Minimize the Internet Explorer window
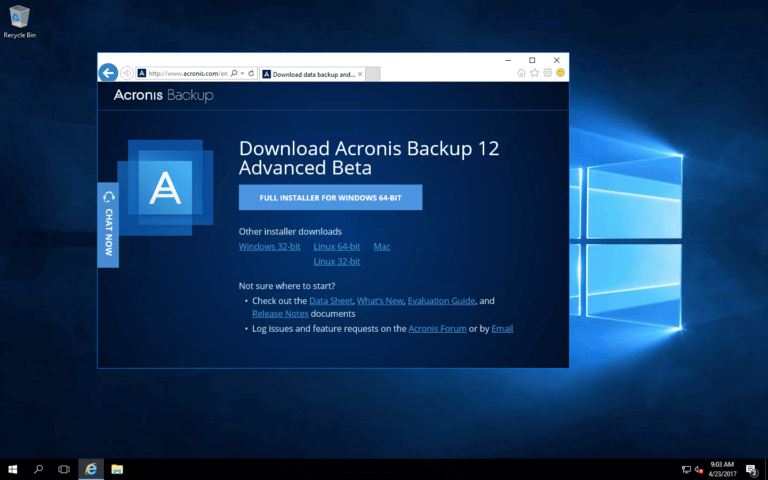 [x=508, y=60]
